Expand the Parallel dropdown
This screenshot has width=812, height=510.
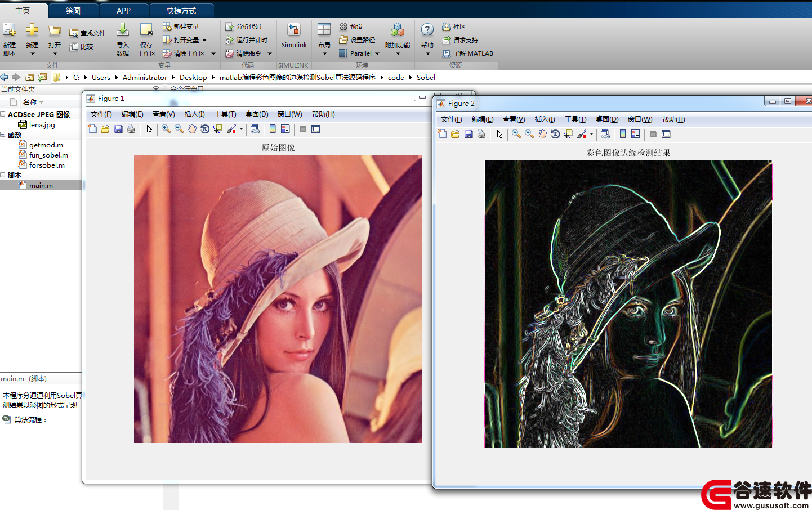(x=377, y=53)
